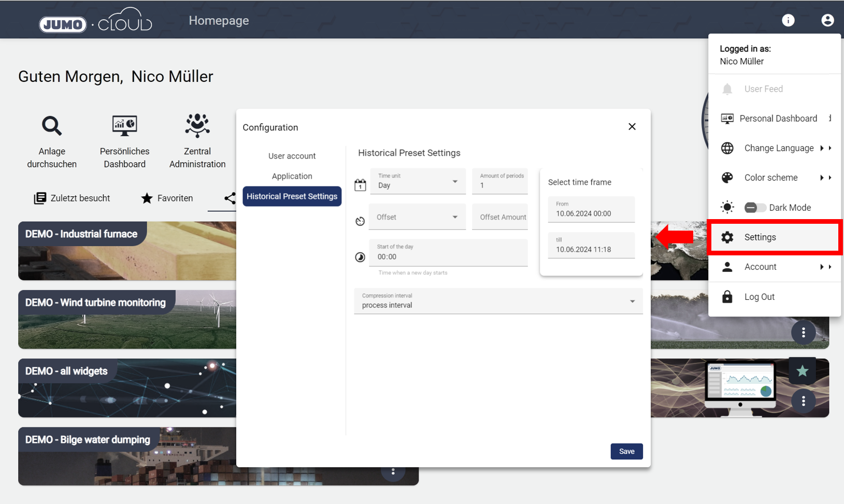
Task: Click the Anlage durchsuchen search icon
Action: click(x=52, y=126)
